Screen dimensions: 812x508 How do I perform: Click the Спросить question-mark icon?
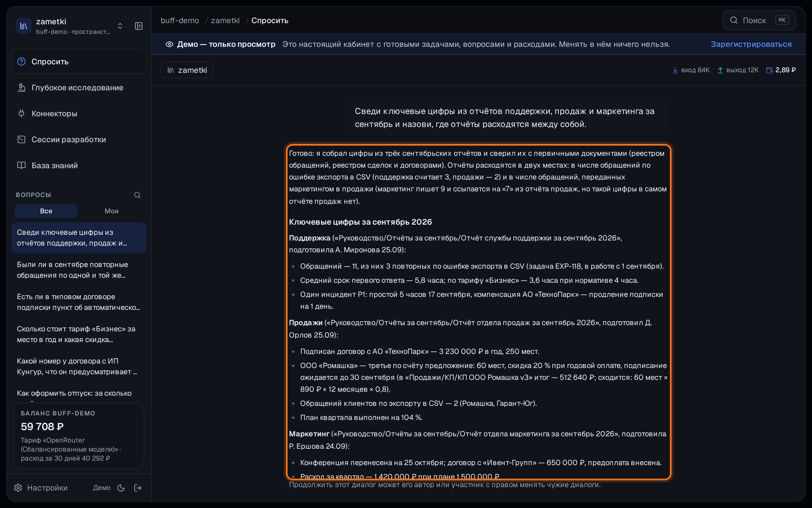(x=21, y=62)
